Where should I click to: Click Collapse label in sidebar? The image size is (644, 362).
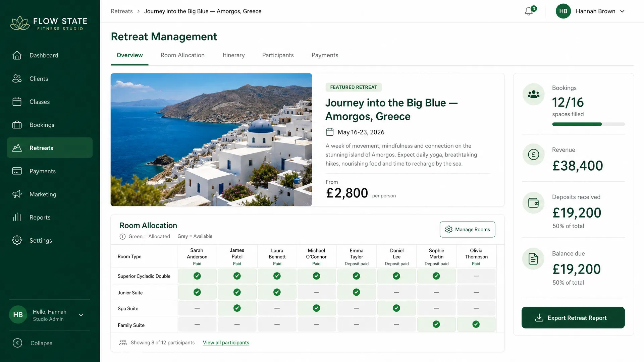[41, 343]
